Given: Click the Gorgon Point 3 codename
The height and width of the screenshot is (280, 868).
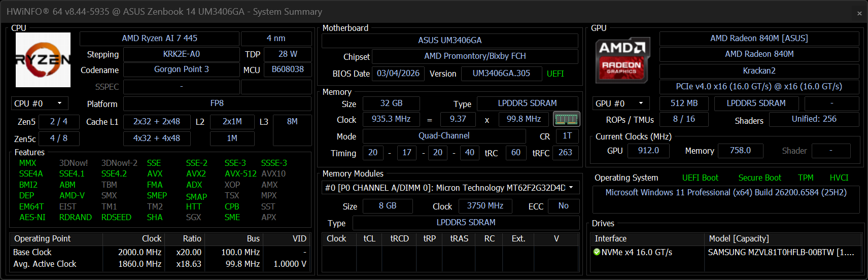Looking at the screenshot, I should (181, 69).
